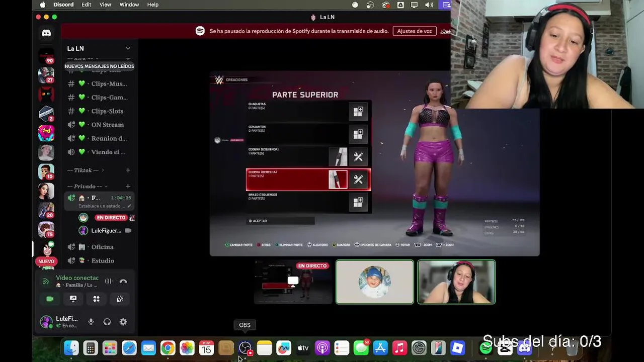This screenshot has height=362, width=644.
Task: Open Podcasts from the dock
Action: click(x=323, y=348)
